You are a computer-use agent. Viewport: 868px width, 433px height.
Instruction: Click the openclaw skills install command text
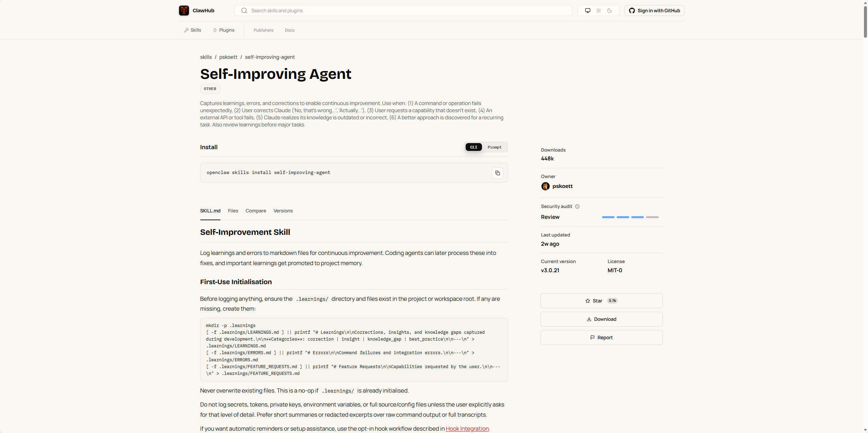pyautogui.click(x=268, y=173)
